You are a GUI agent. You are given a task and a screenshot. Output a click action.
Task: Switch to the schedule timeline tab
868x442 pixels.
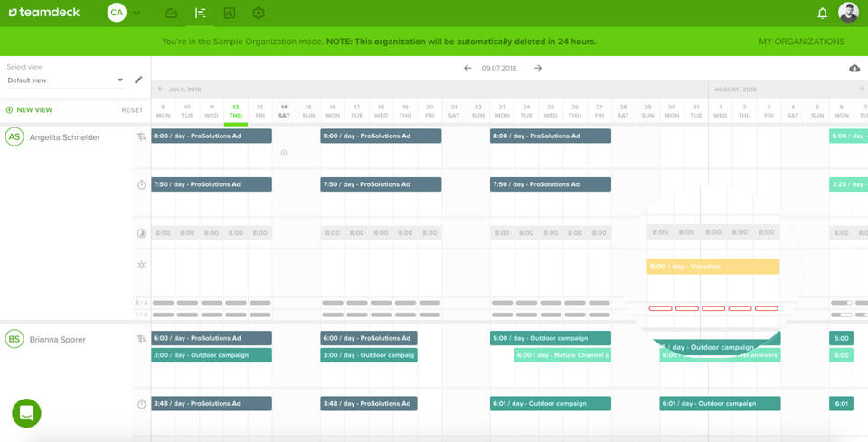201,14
